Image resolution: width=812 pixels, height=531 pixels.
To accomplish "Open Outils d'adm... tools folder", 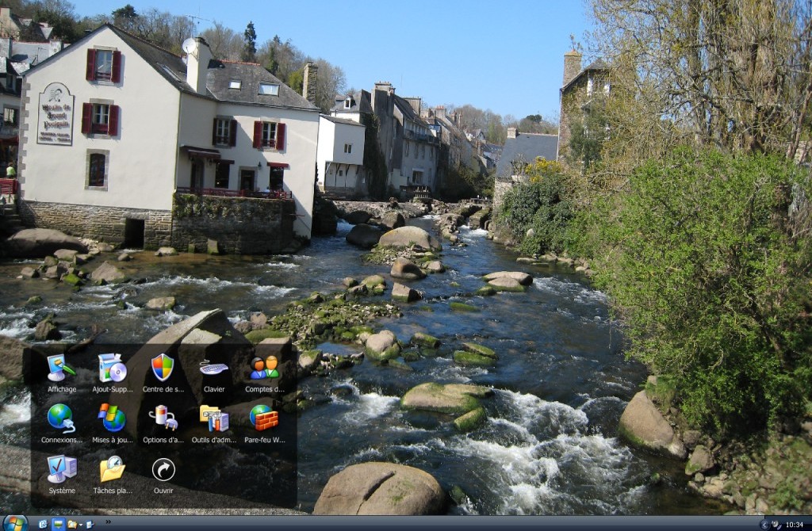I will point(214,424).
